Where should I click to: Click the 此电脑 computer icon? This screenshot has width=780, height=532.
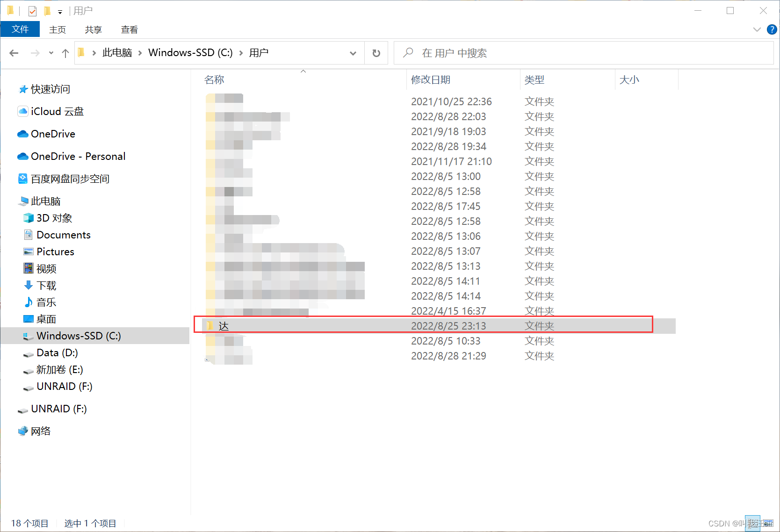click(23, 201)
